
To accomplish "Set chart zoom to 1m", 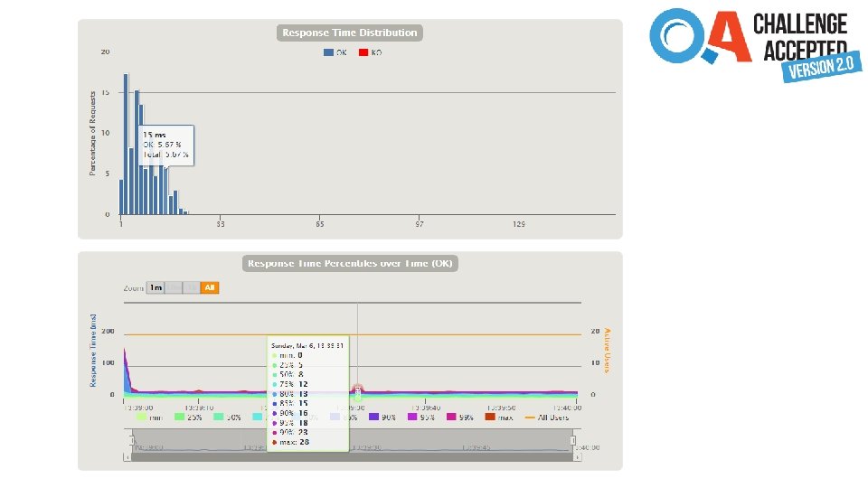I will point(156,287).
